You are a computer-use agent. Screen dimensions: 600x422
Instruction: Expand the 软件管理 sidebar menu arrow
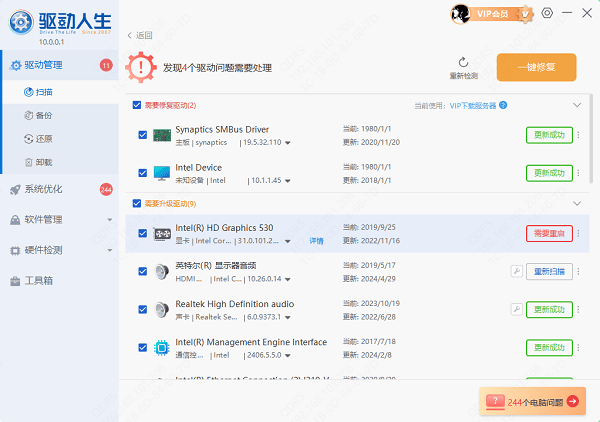110,220
